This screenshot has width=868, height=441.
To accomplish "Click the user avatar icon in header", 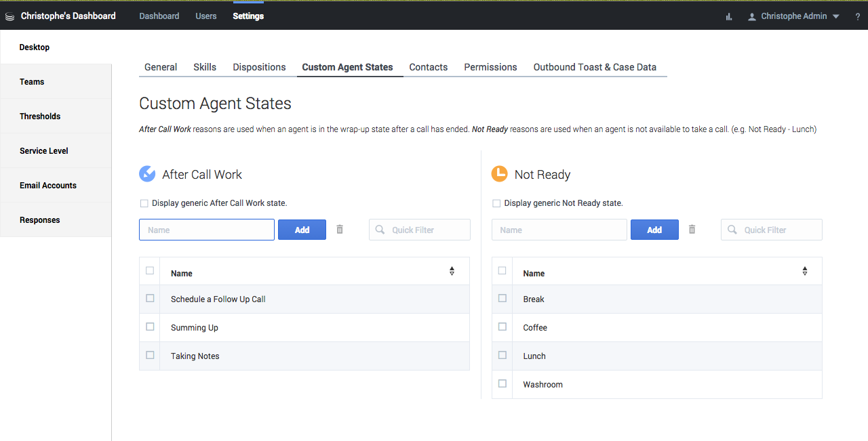I will (751, 17).
